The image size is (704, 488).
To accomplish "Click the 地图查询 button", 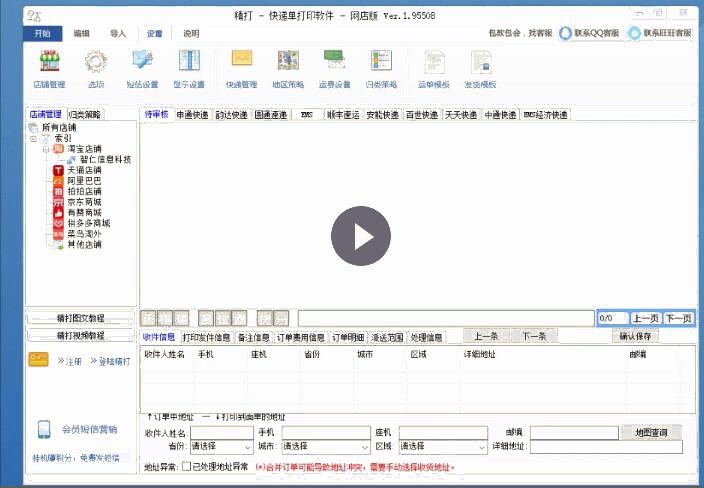I will 651,432.
